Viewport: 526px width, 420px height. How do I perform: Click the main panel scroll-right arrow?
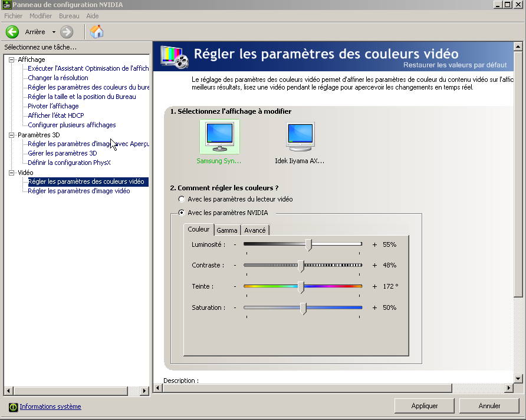pyautogui.click(x=509, y=388)
